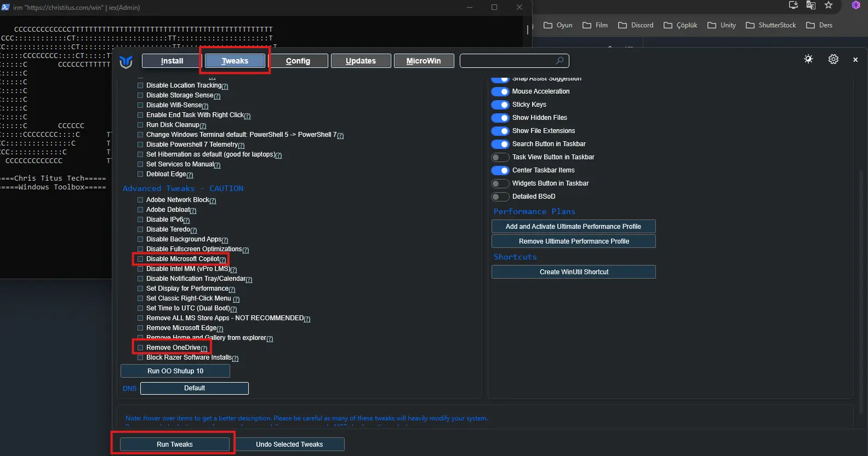Check Disable Powershell 7 Telemetry

tap(140, 145)
